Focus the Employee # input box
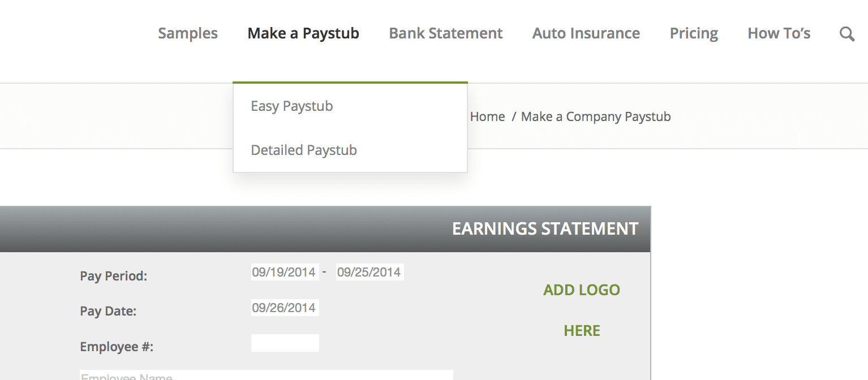 [285, 343]
